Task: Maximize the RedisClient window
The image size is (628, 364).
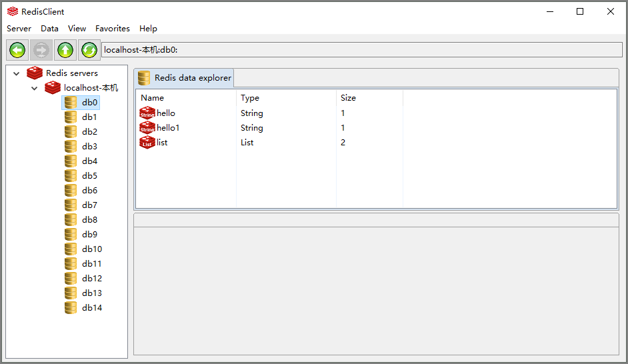Action: [580, 11]
